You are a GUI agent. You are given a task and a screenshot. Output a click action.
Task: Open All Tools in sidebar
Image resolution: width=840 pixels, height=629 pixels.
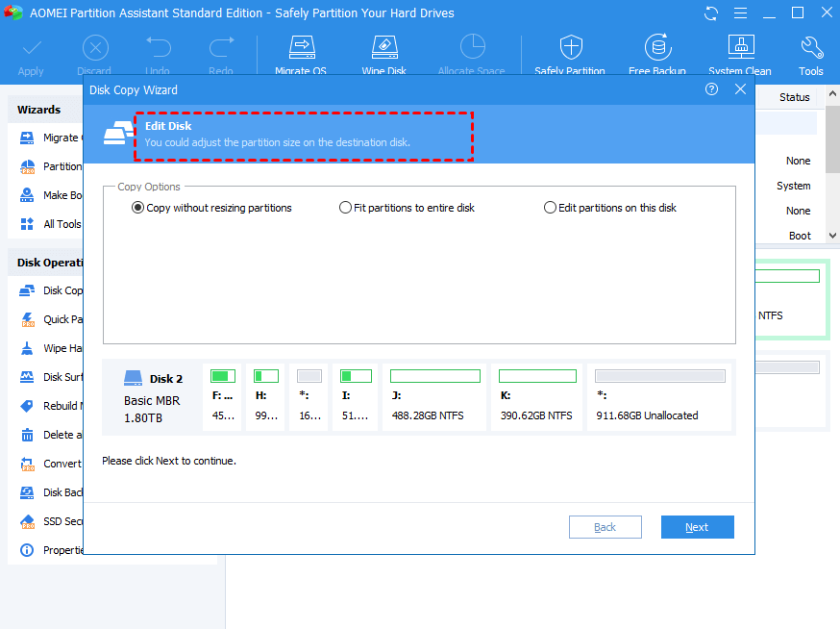click(x=51, y=224)
